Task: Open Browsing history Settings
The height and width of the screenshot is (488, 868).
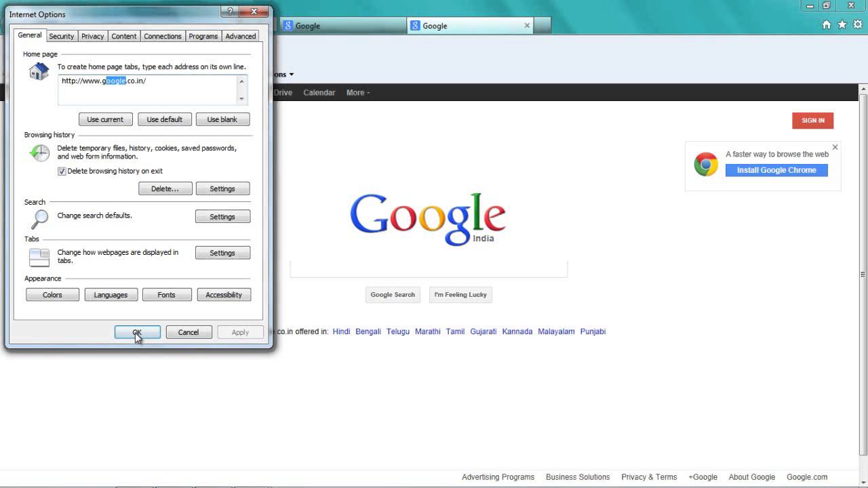Action: (222, 188)
